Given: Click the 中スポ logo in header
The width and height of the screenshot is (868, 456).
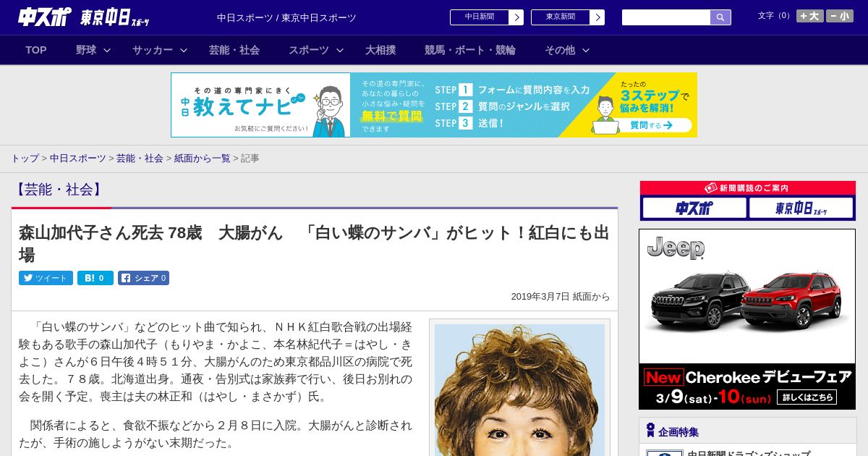Looking at the screenshot, I should tap(45, 17).
